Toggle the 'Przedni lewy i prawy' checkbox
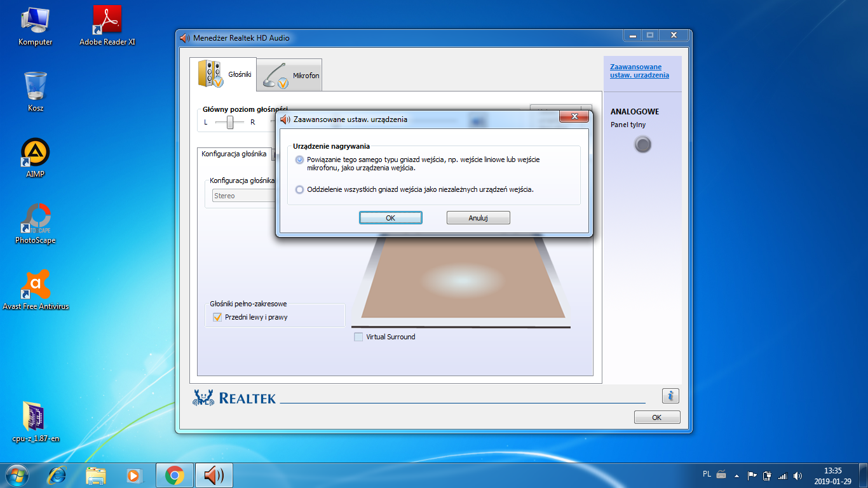This screenshot has height=488, width=868. click(x=217, y=317)
